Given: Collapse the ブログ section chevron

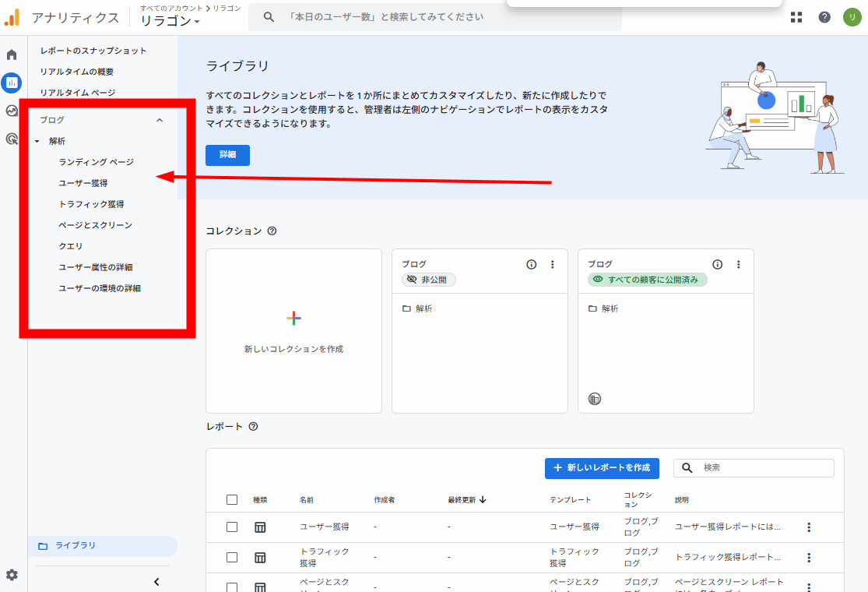Looking at the screenshot, I should [x=160, y=120].
